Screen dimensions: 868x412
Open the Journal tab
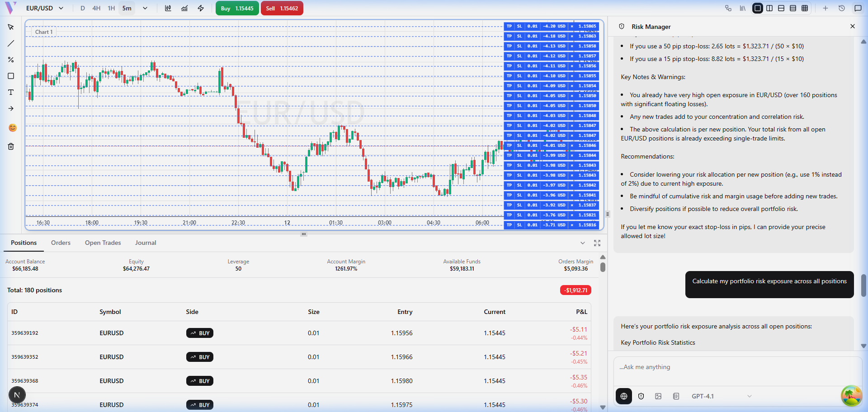pos(146,243)
